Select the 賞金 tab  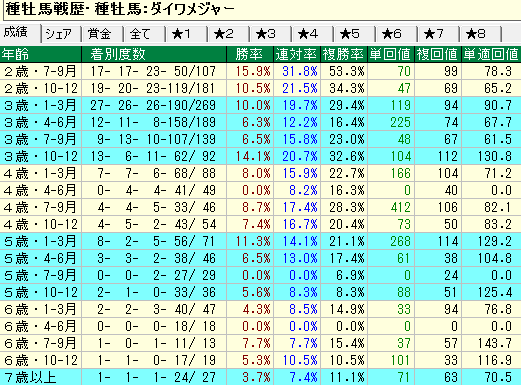[x=103, y=34]
